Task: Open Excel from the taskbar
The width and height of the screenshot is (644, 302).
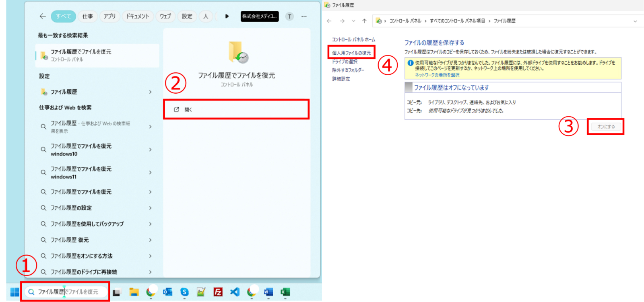Action: 285,292
